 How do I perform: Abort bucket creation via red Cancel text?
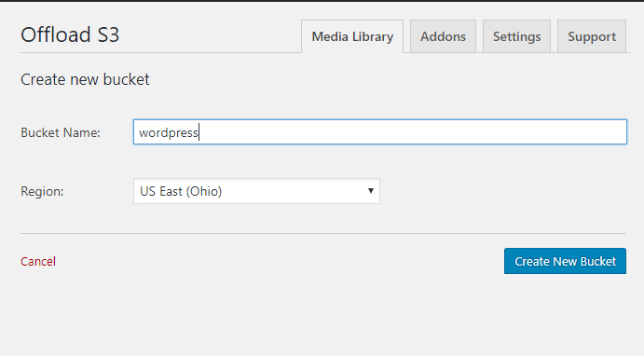click(x=38, y=261)
